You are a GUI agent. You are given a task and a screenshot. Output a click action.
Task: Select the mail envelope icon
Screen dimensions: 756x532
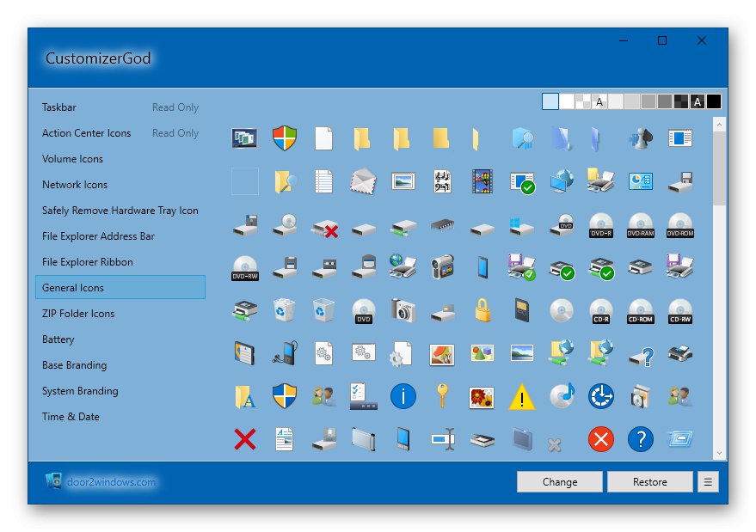[362, 181]
